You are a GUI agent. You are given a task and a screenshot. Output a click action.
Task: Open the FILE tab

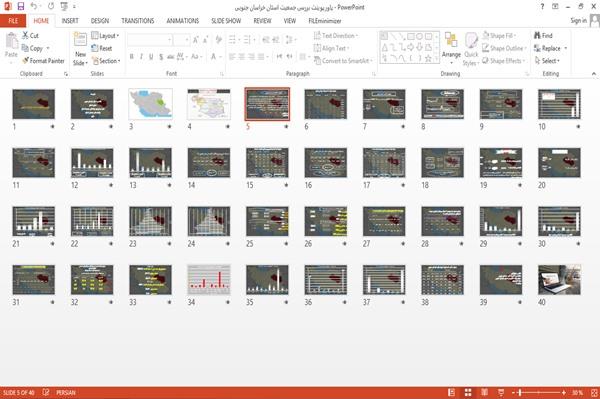point(13,21)
